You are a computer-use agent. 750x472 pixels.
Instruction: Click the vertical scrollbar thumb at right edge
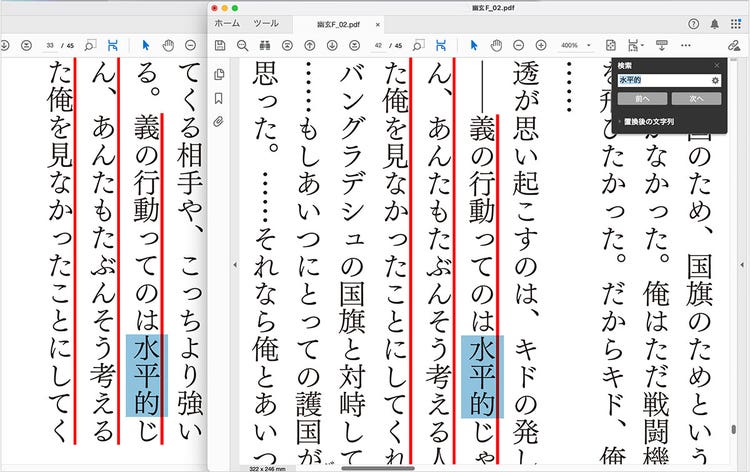[x=733, y=429]
